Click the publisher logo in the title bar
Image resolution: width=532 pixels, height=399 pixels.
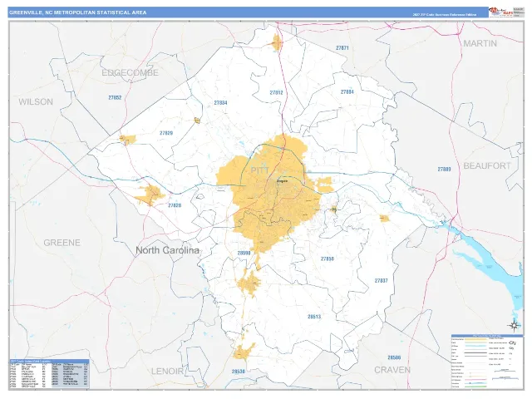click(500, 12)
